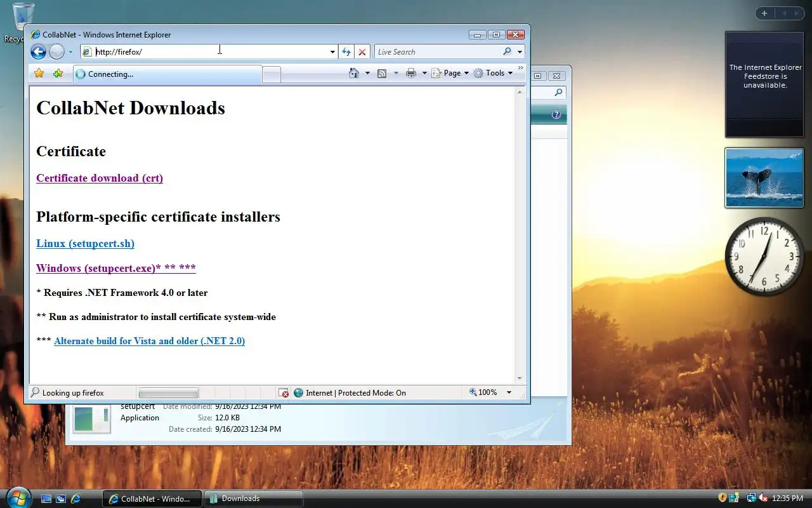Click the 12:35 PM taskbar clock
The width and height of the screenshot is (812, 508).
(x=789, y=498)
